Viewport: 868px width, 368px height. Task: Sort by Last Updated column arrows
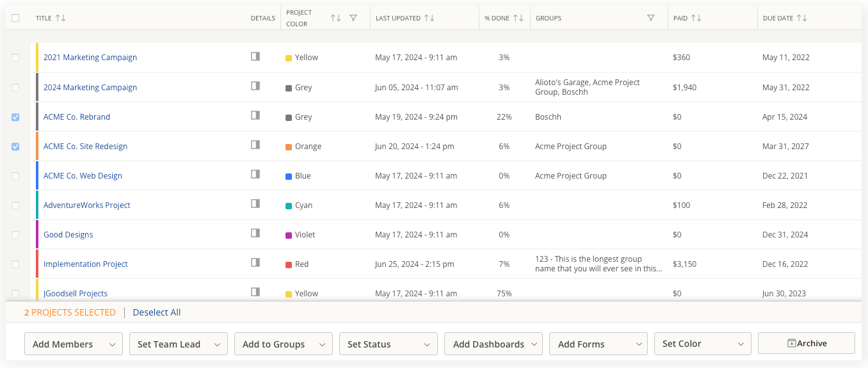point(430,18)
